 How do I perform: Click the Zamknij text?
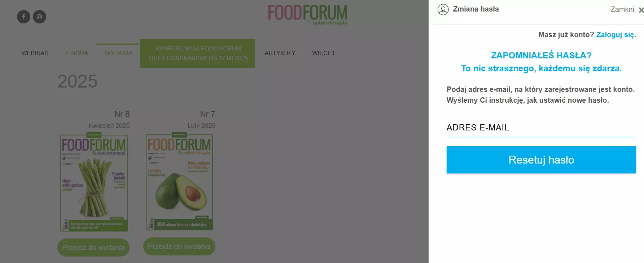(x=623, y=10)
